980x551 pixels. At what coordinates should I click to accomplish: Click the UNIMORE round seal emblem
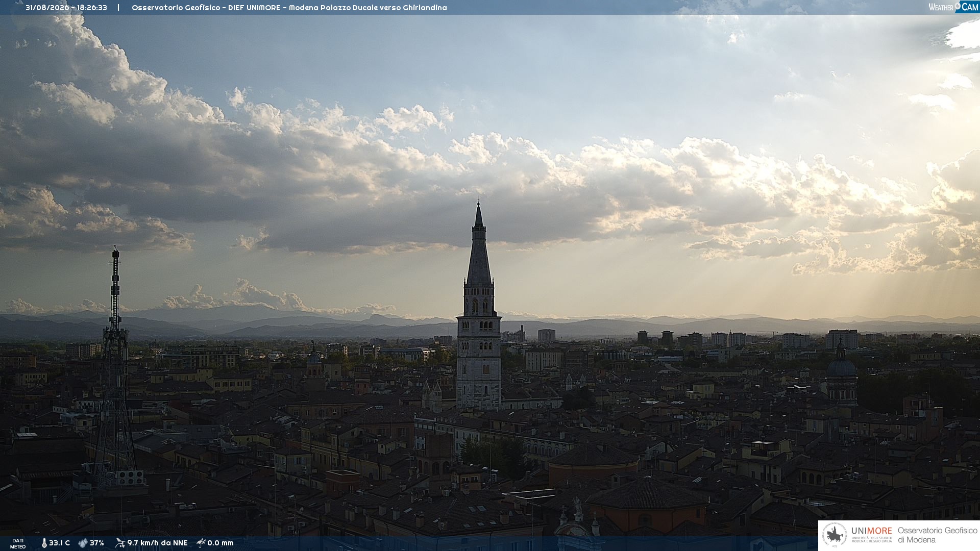point(835,535)
